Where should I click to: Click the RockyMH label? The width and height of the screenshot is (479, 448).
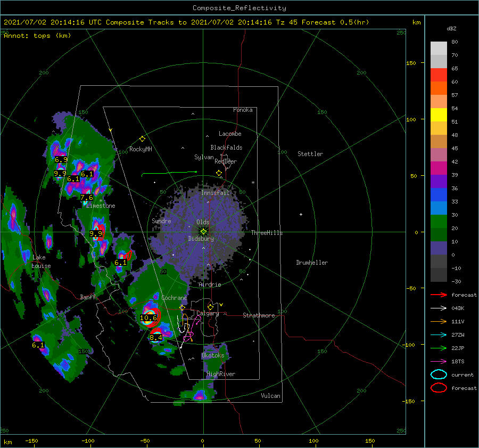coord(141,149)
